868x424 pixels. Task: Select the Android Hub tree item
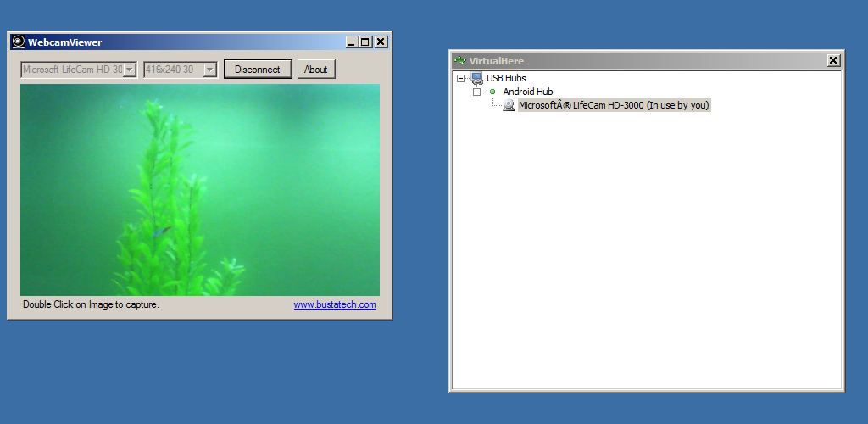click(x=527, y=92)
